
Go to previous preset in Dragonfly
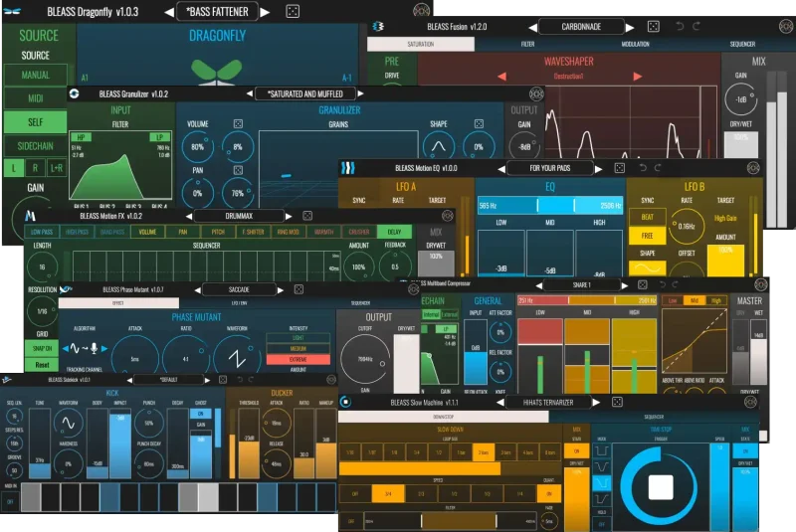tap(169, 12)
